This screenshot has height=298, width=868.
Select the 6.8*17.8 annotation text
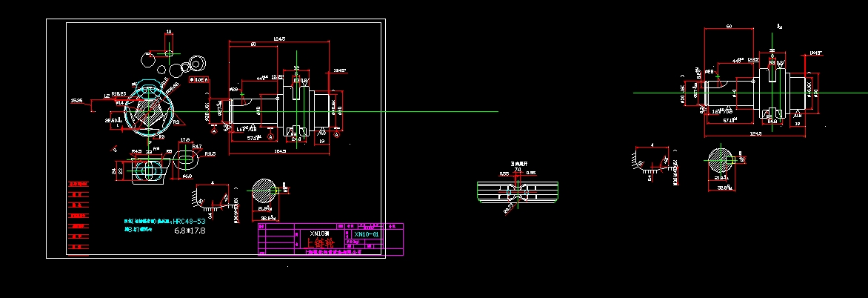190,231
